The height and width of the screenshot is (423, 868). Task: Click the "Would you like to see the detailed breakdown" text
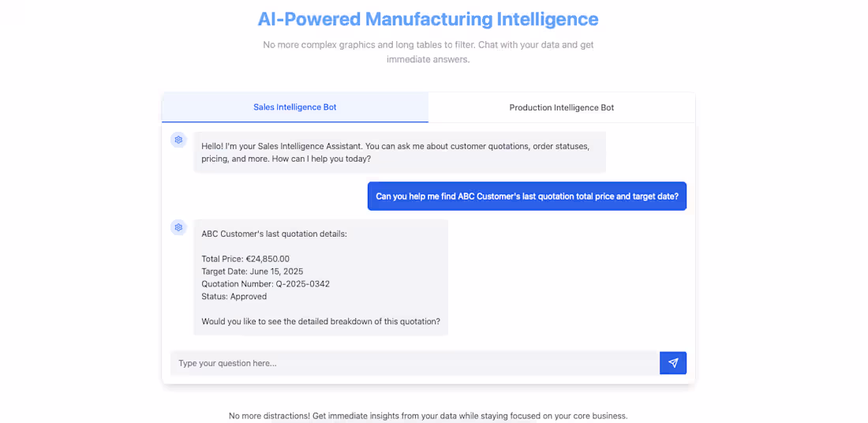click(x=320, y=322)
